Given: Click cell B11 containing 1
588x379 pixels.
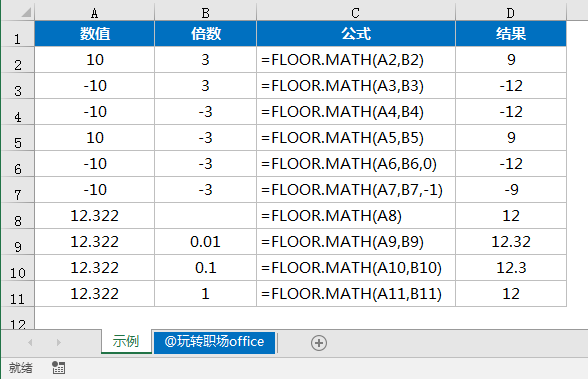Looking at the screenshot, I should click(x=205, y=294).
